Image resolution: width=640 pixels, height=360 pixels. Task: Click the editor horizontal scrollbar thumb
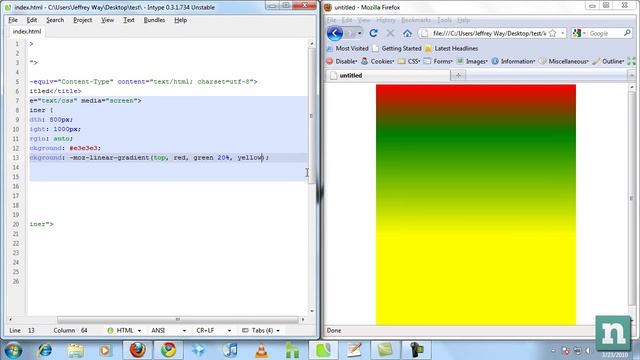pyautogui.click(x=178, y=320)
